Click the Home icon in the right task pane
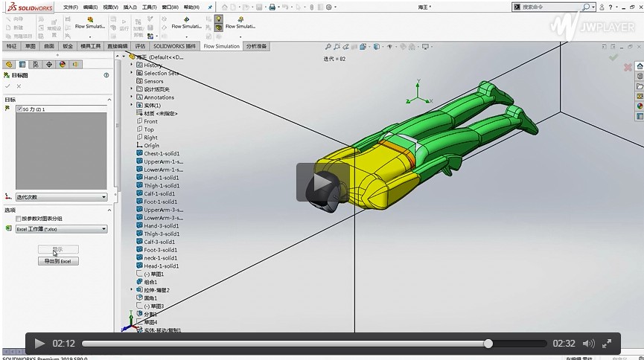 (640, 66)
